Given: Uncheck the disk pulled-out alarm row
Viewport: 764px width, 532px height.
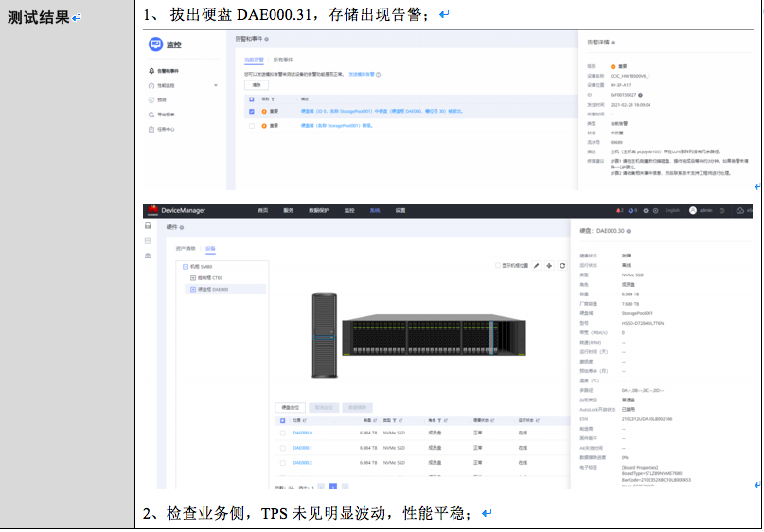Looking at the screenshot, I should (252, 111).
